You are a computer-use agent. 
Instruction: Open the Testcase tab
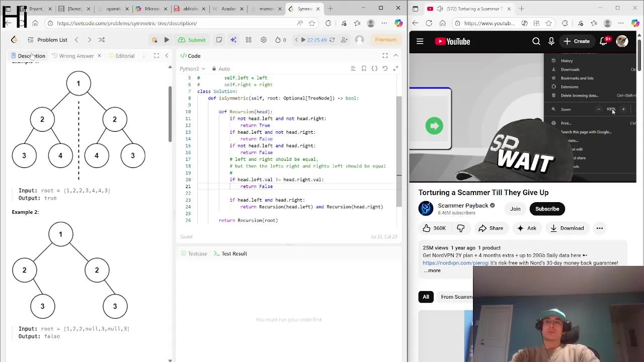[x=194, y=253]
